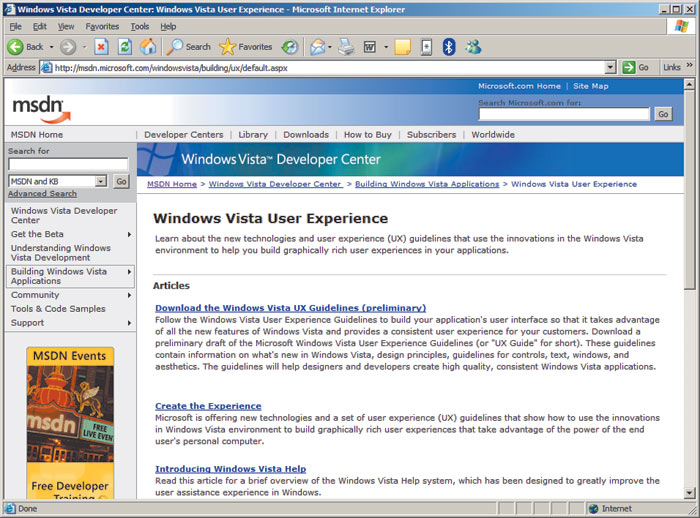
Task: Click the Windows flag logo throbber
Action: pos(681,26)
